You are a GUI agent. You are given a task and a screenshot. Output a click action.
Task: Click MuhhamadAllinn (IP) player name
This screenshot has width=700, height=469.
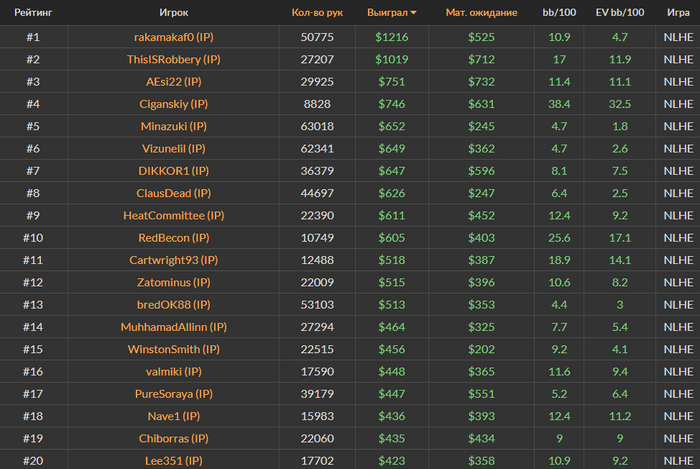click(174, 327)
